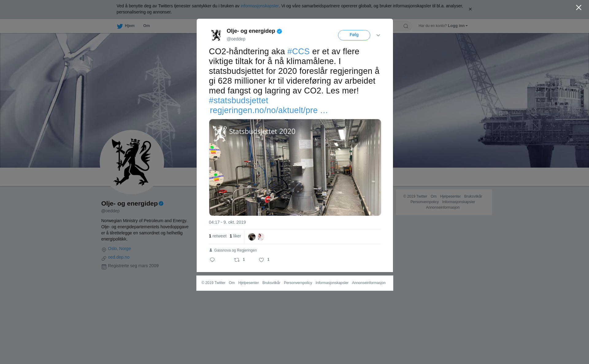589x364 pixels.
Task: Like the tweet with the heart icon
Action: pos(261,260)
